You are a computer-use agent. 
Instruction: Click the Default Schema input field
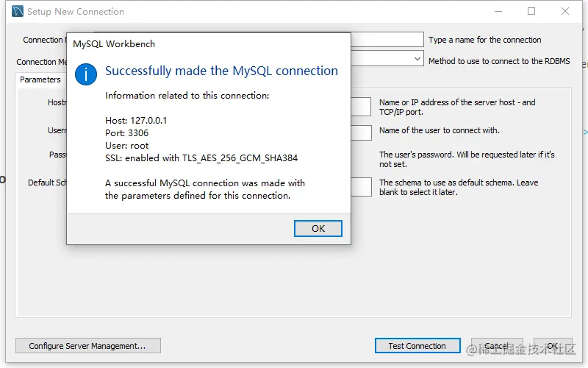(361, 187)
